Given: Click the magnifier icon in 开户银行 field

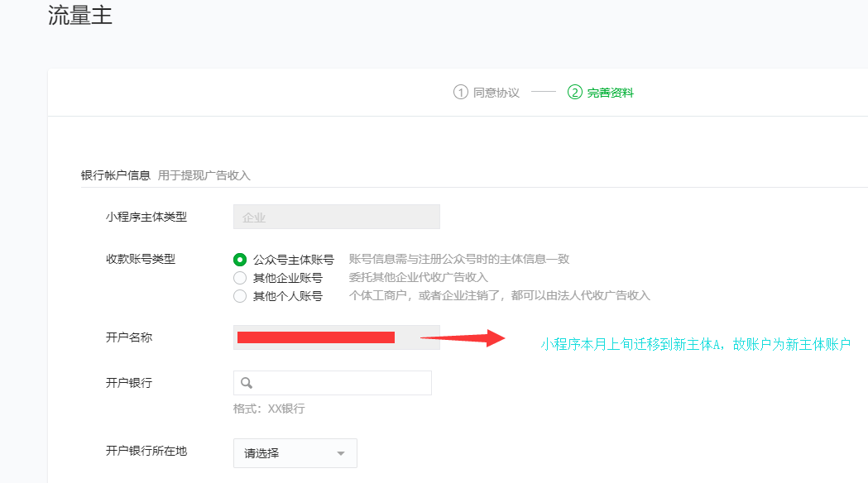Looking at the screenshot, I should [247, 383].
